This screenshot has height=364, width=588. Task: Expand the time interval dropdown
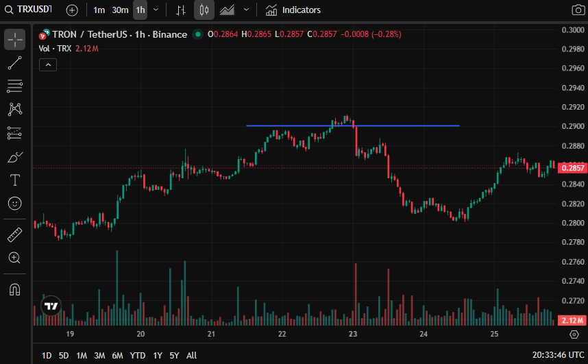click(x=156, y=10)
